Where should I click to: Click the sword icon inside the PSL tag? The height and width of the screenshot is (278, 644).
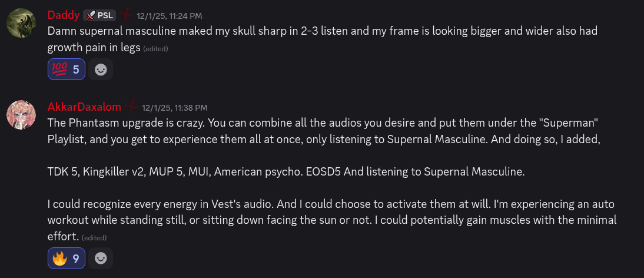[91, 15]
